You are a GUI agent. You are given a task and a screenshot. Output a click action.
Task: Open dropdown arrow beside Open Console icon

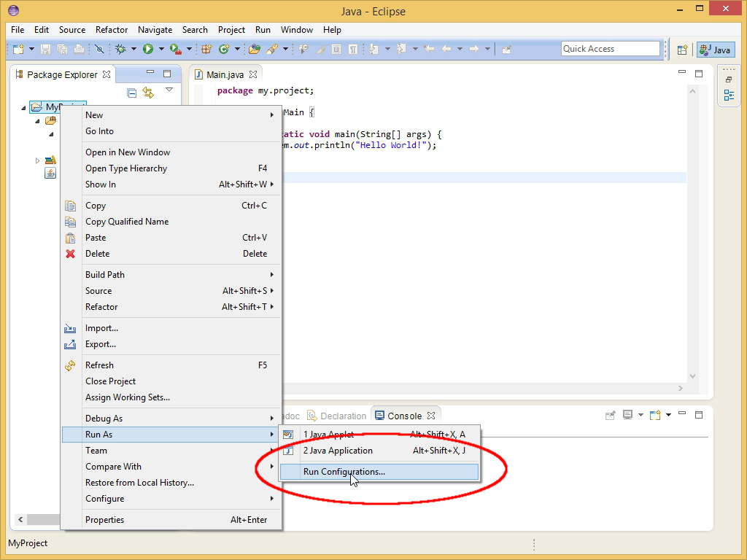668,415
